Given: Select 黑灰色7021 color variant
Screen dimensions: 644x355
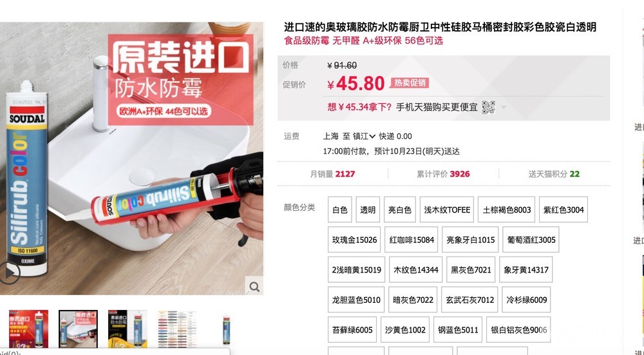Looking at the screenshot, I should click(471, 269).
